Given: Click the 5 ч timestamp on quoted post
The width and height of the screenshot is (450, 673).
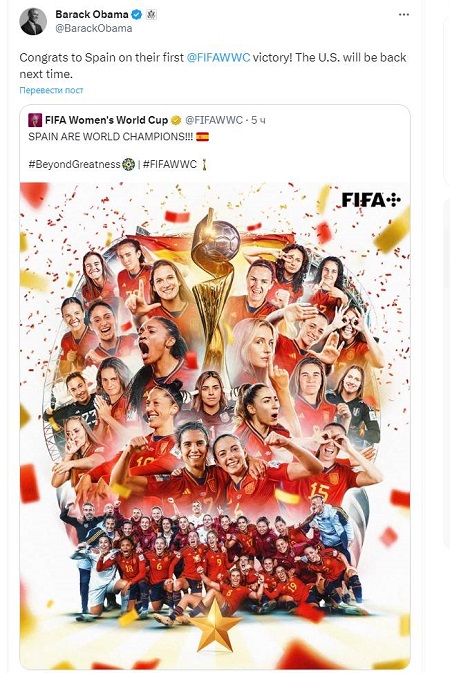Looking at the screenshot, I should [258, 120].
